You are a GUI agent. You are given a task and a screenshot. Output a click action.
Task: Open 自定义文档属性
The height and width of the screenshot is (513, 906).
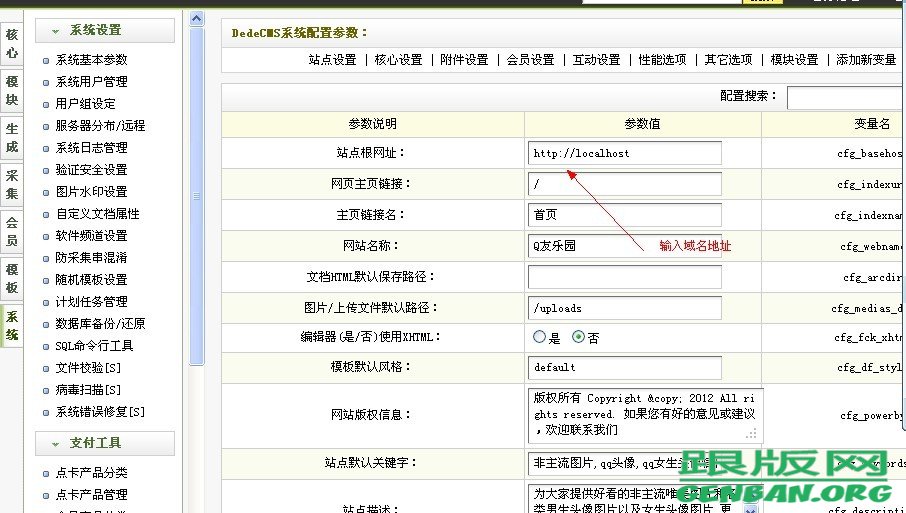[98, 214]
